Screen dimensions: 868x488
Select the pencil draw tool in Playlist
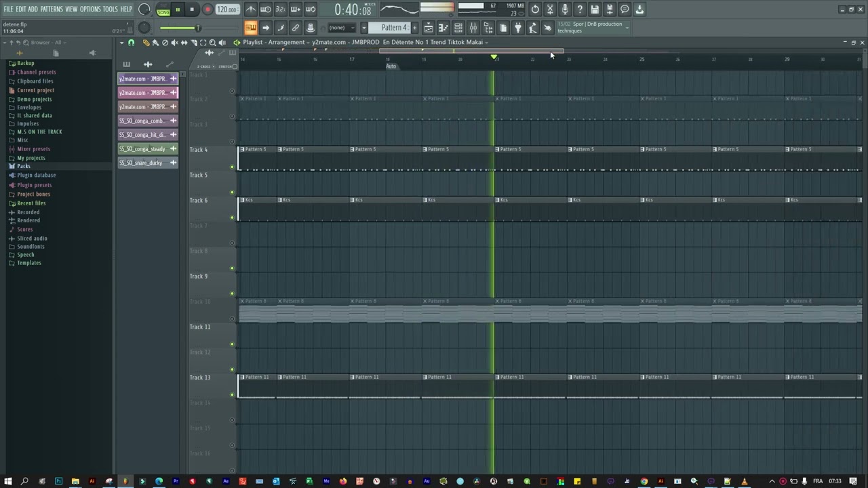click(x=146, y=43)
